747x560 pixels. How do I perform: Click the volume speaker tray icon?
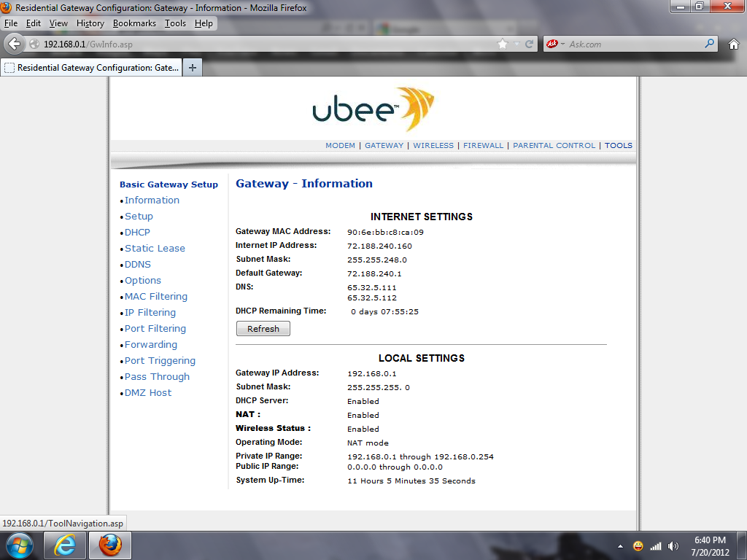673,546
